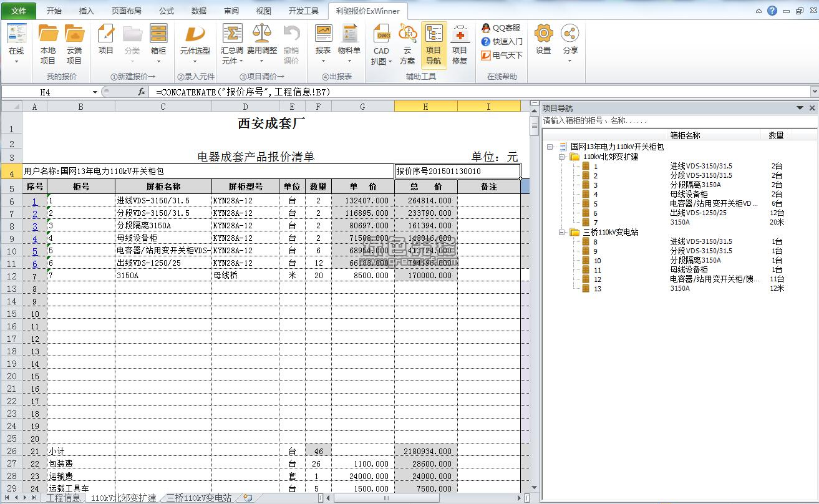The image size is (819, 504).
Task: Toggle the 项目导航 project navigation pane button
Action: (434, 45)
